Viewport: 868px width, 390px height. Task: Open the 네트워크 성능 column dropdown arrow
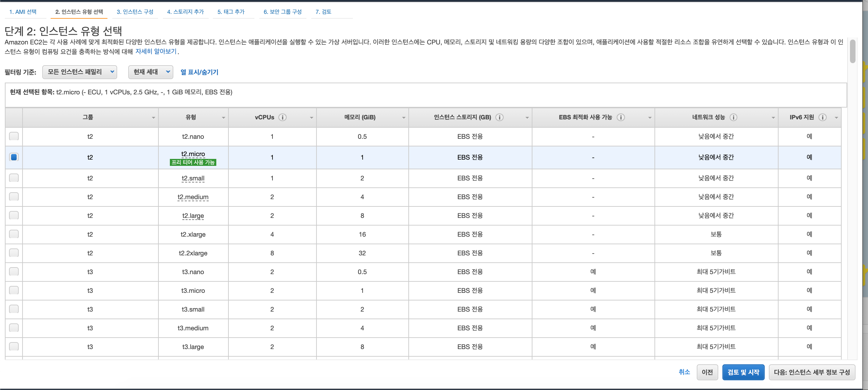[773, 118]
